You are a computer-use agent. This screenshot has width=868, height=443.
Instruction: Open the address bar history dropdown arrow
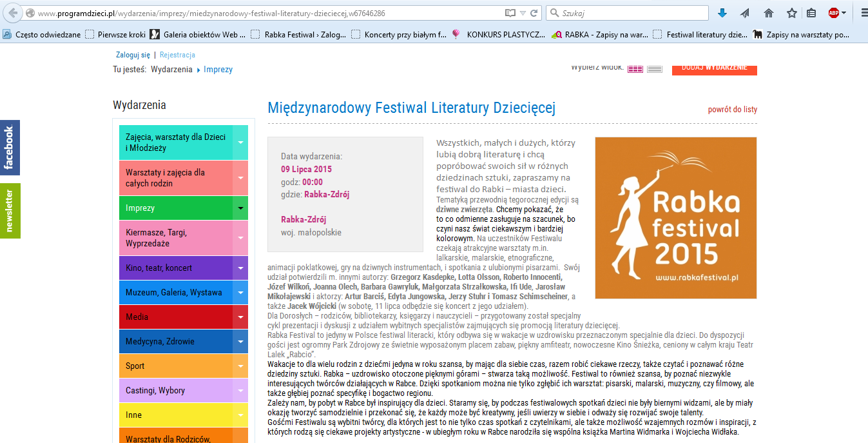click(x=523, y=13)
